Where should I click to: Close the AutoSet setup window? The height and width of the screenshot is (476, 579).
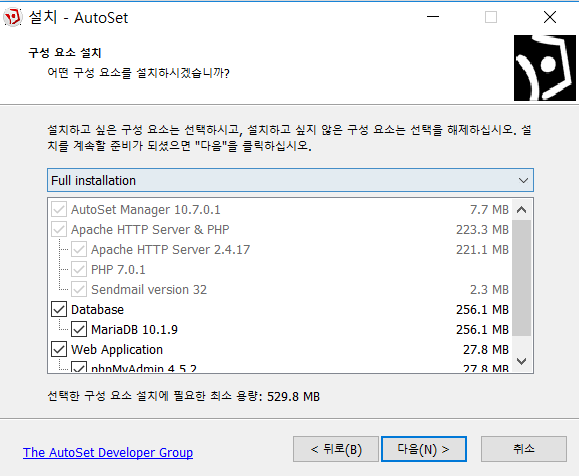point(550,17)
